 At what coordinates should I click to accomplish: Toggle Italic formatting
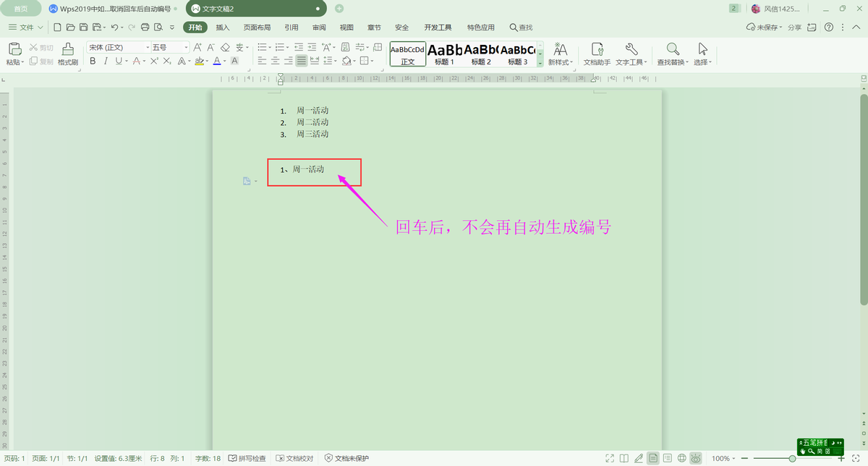(x=106, y=62)
